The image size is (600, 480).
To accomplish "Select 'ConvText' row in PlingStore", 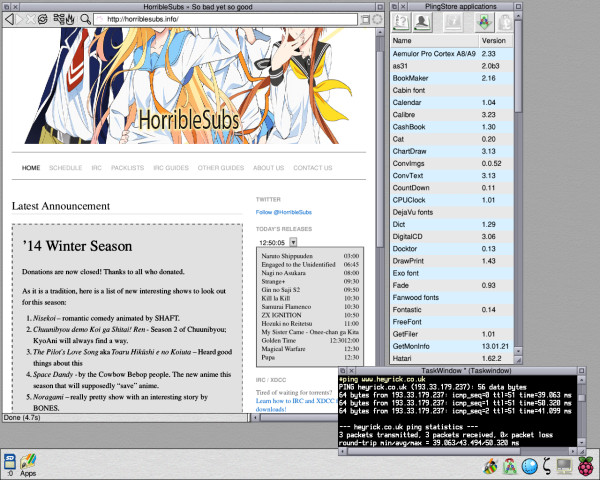I will 452,176.
